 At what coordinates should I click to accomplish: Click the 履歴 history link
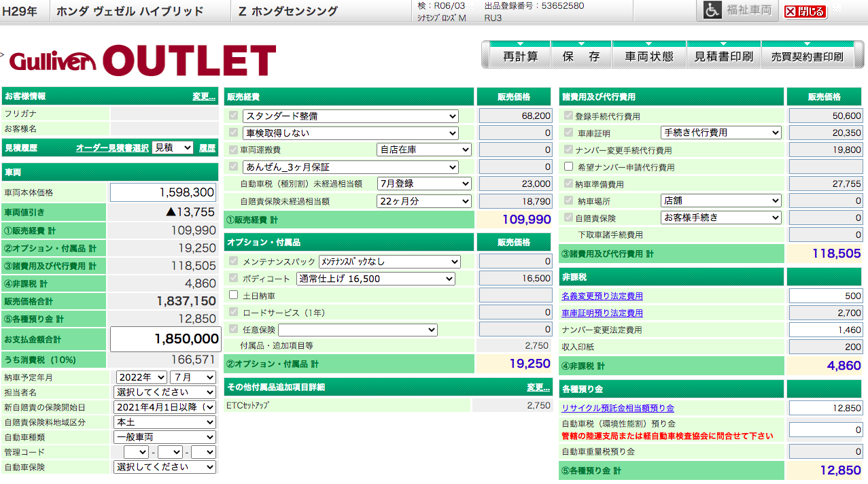tap(207, 148)
